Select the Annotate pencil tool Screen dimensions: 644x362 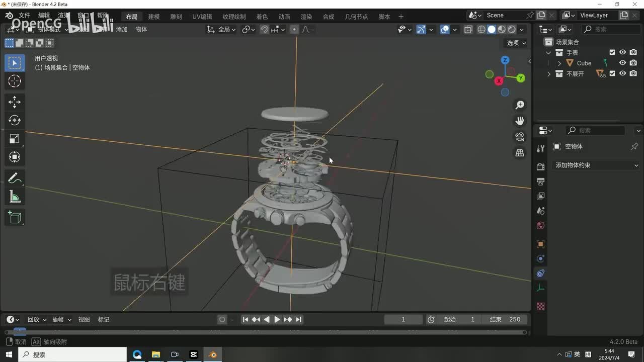click(15, 178)
